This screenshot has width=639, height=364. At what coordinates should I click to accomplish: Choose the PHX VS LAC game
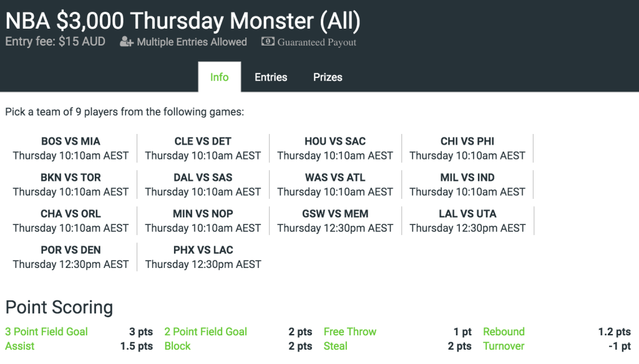coord(203,257)
